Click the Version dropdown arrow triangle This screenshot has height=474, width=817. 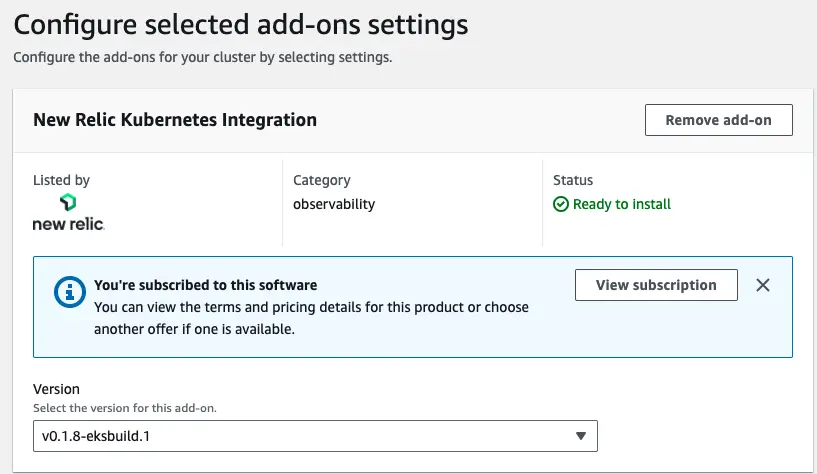point(581,436)
